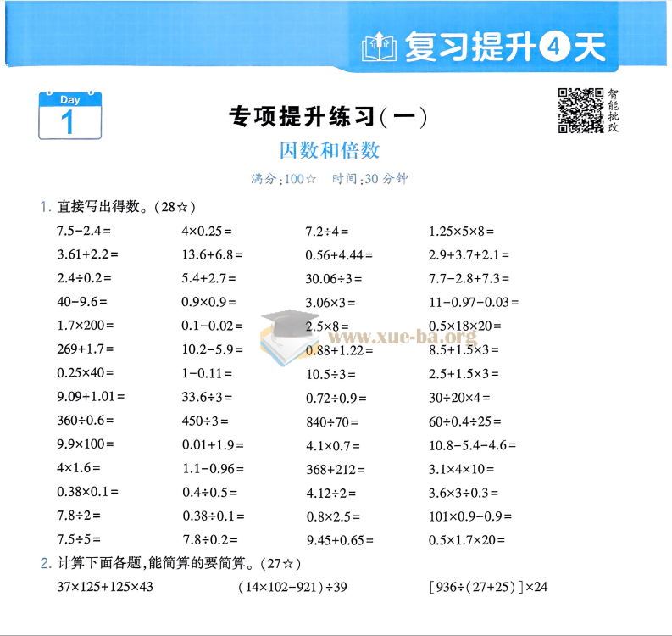This screenshot has width=672, height=636.
Task: Click the problem 3.6×3÷0.3=
Action: [464, 493]
